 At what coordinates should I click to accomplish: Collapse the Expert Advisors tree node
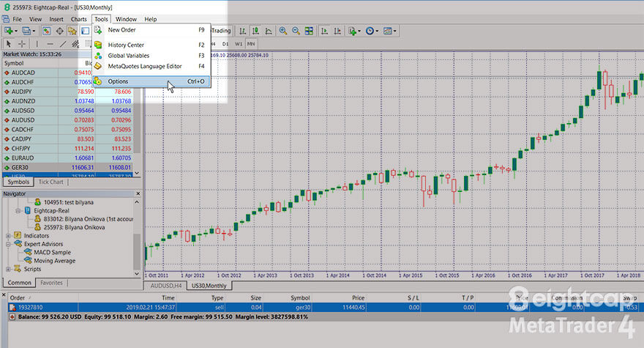[8, 244]
